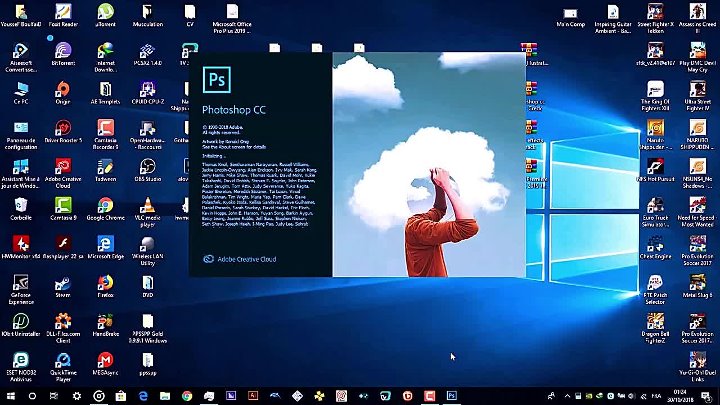Launch Foxit Reader from the desktop
The width and height of the screenshot is (720, 405).
pyautogui.click(x=62, y=12)
